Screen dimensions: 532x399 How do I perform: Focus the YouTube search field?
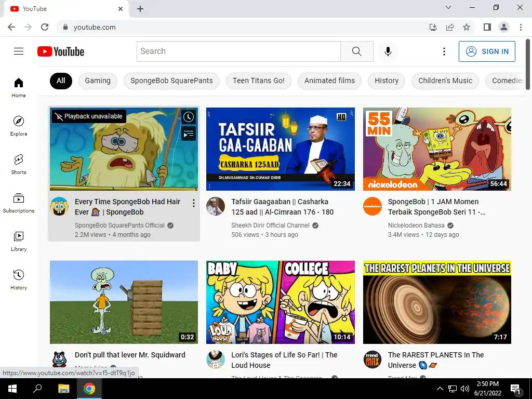(x=238, y=51)
